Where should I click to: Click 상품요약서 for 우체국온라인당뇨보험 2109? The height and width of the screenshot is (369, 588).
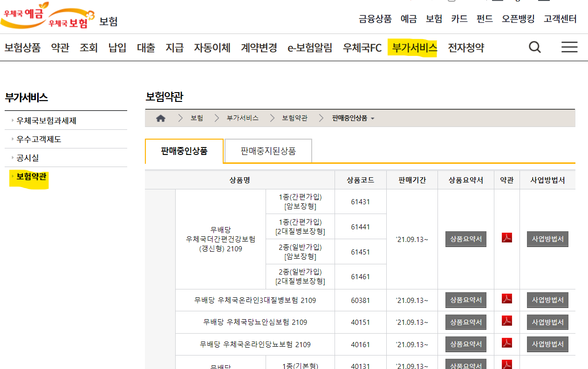click(466, 344)
